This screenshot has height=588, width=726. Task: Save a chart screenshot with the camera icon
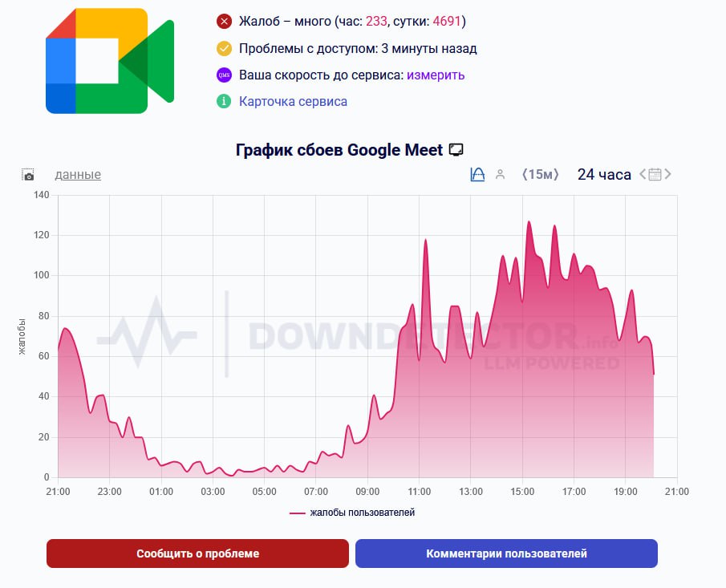[x=28, y=175]
